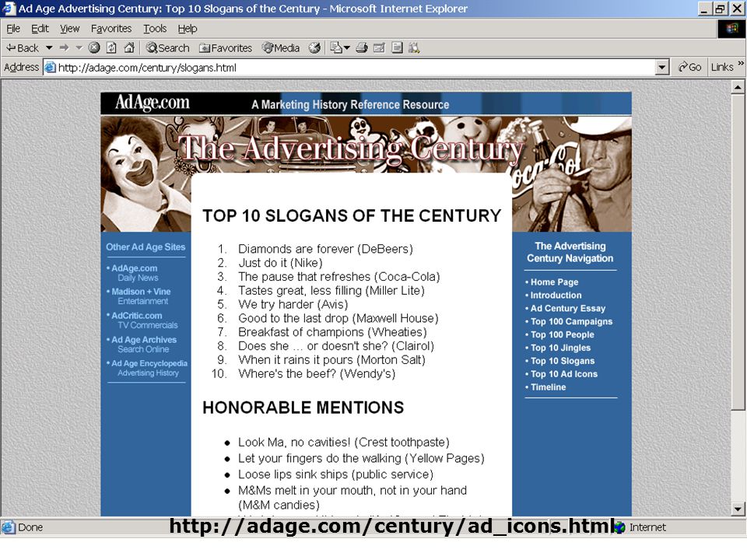Expand the Mail dropdown arrow

coord(347,48)
